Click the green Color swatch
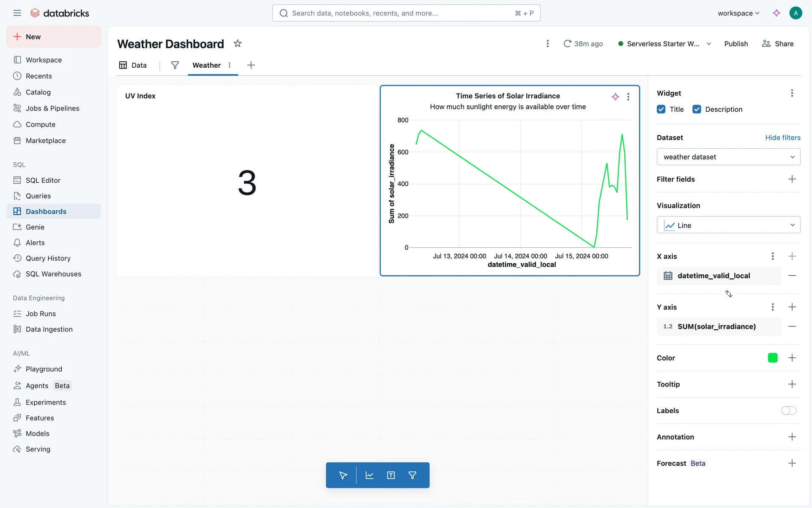Image resolution: width=812 pixels, height=508 pixels. point(772,358)
